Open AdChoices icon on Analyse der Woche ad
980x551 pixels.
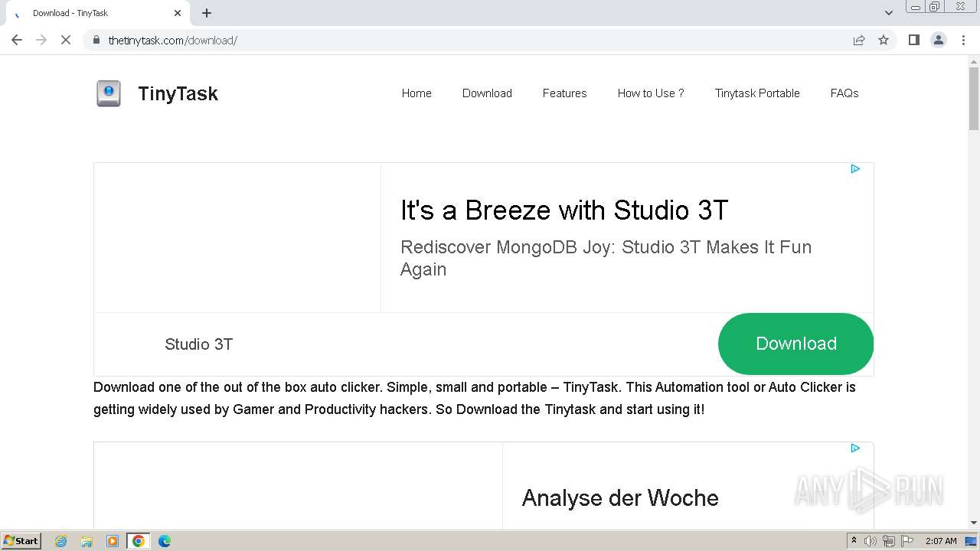pos(855,448)
